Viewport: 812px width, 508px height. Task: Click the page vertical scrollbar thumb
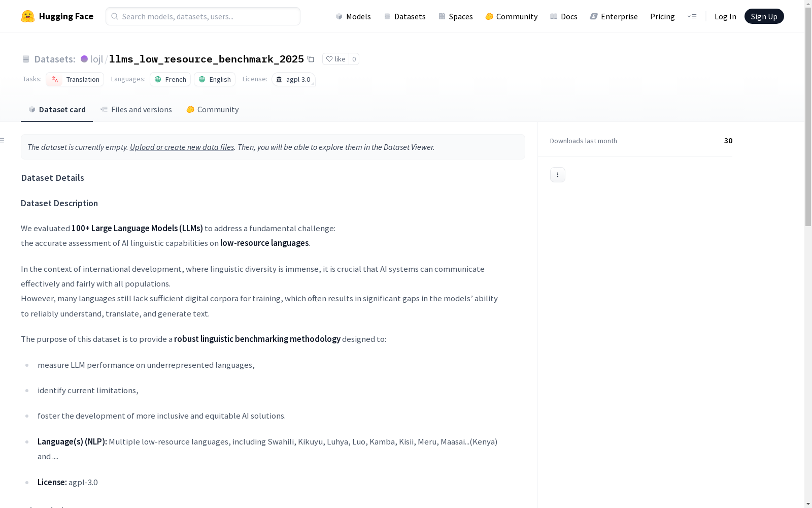[x=808, y=117]
